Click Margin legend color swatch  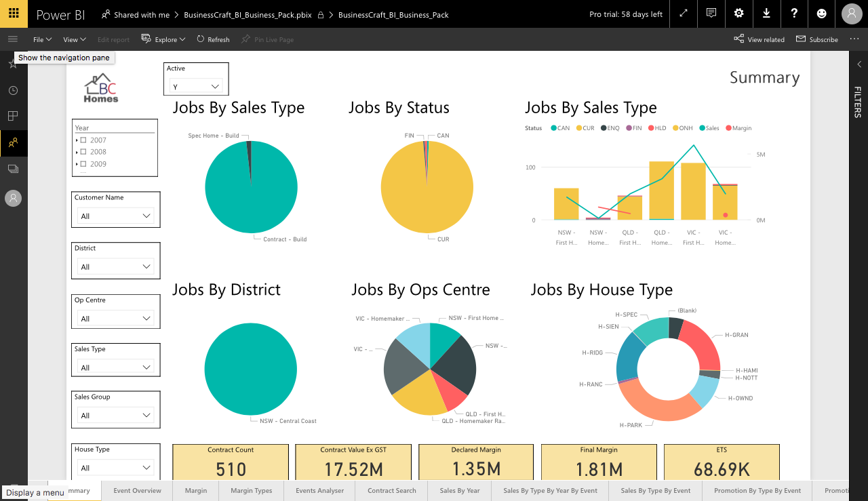728,128
